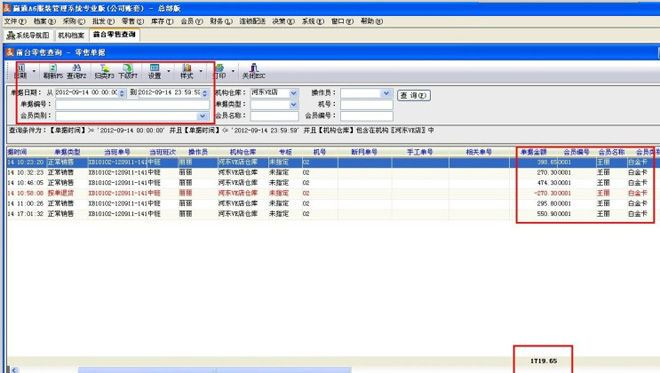Open the 系统 menu
Viewport: 660px width, 373px height.
click(313, 21)
